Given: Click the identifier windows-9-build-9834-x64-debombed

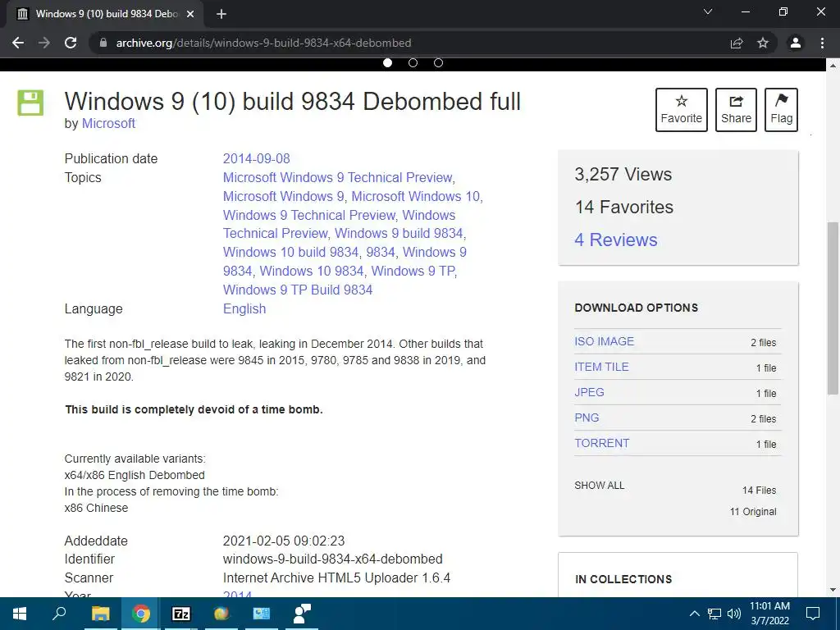Looking at the screenshot, I should 333,559.
